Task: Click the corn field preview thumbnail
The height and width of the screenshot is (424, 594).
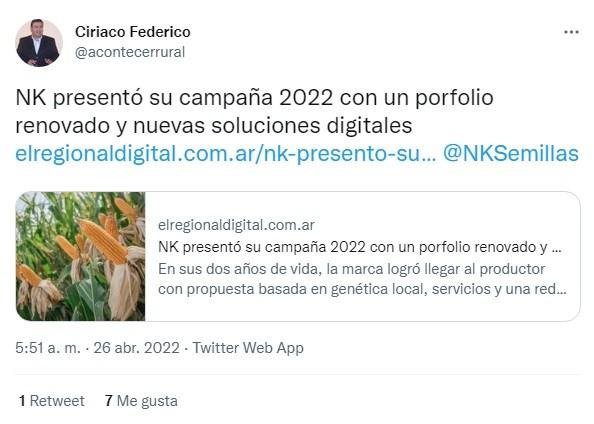Action: click(x=81, y=257)
